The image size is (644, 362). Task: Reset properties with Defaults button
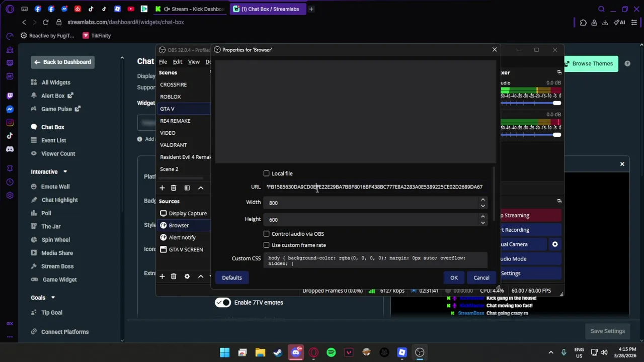coord(232,278)
